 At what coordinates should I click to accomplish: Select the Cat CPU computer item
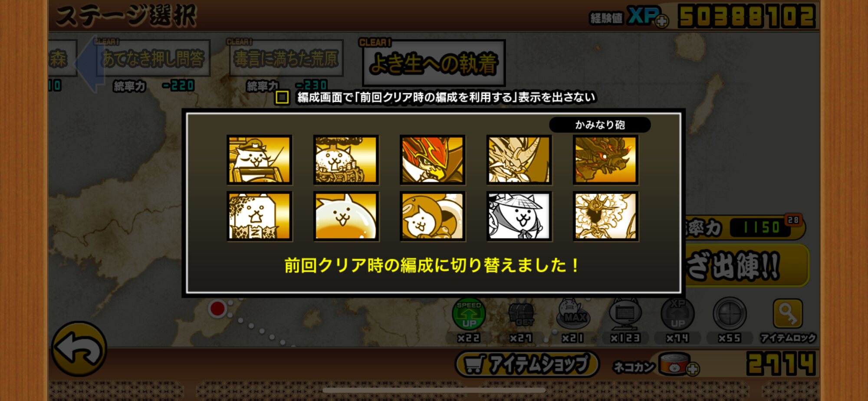pos(625,314)
